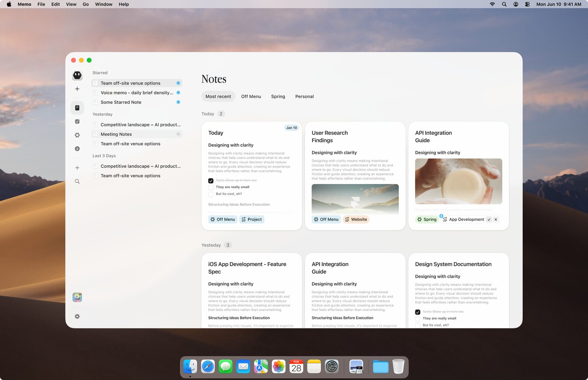Check 'They are really small' in Today card

pos(211,187)
